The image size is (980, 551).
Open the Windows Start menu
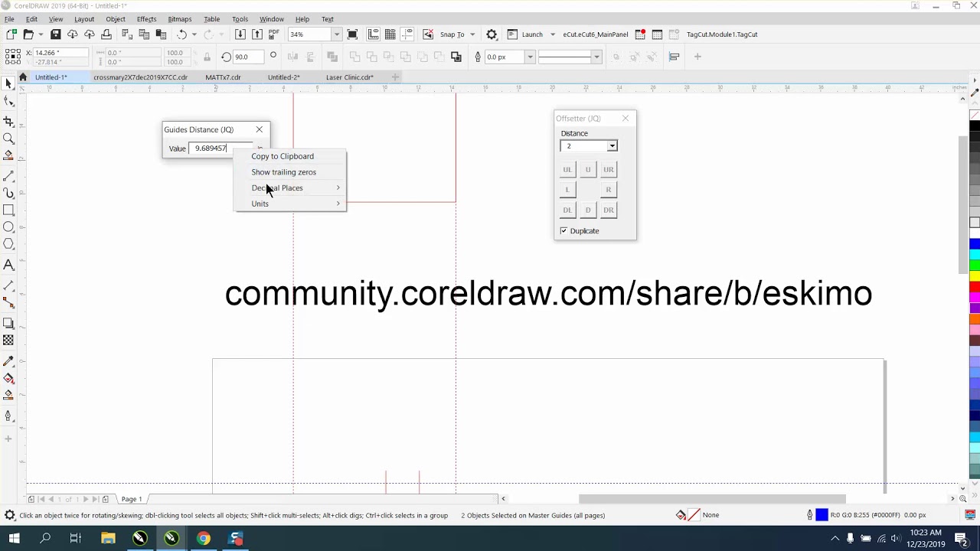coord(15,538)
